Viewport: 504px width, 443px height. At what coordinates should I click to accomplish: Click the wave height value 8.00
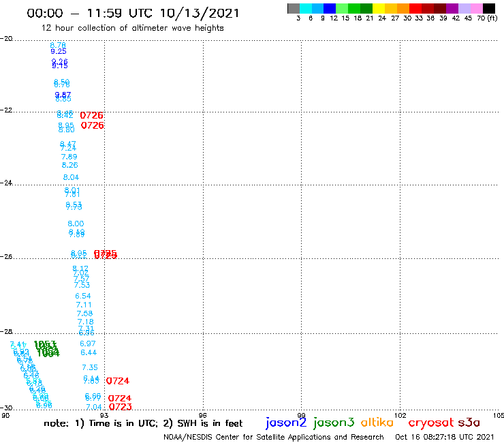tap(76, 224)
